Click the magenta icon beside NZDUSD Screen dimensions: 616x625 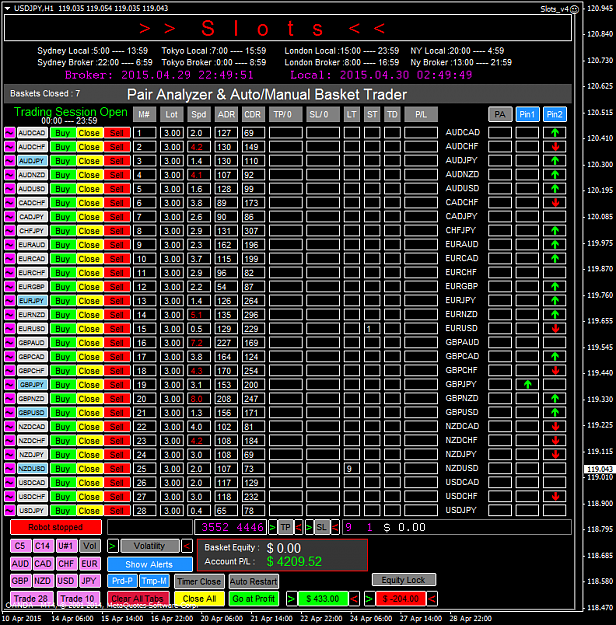coord(10,468)
